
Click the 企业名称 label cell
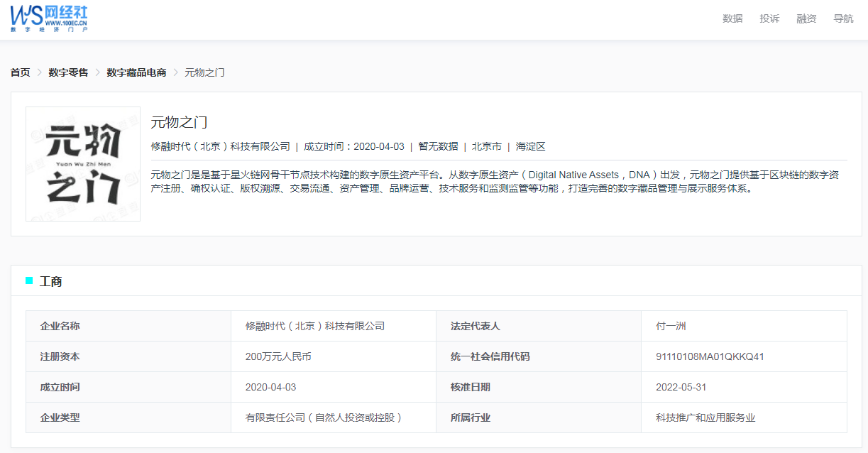(128, 326)
